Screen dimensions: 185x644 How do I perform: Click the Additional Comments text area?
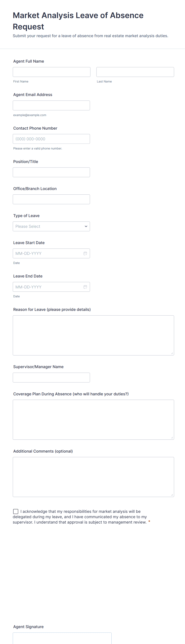(x=93, y=476)
